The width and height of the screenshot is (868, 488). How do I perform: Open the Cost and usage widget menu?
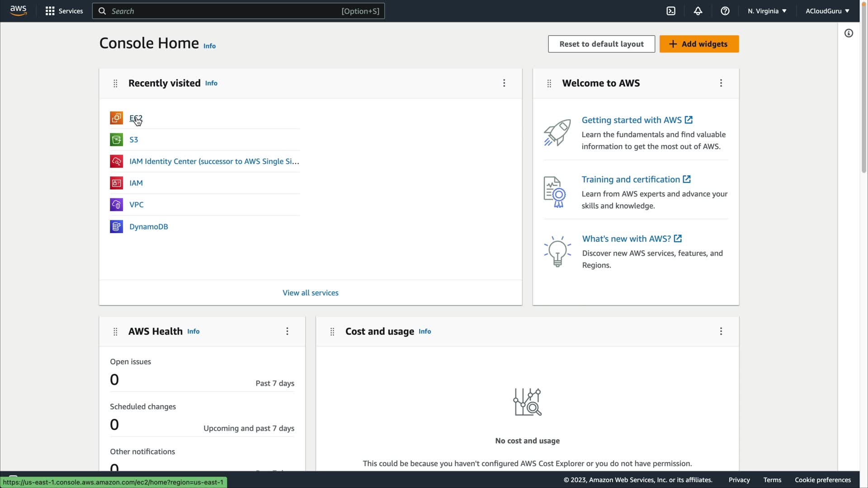[x=721, y=331]
